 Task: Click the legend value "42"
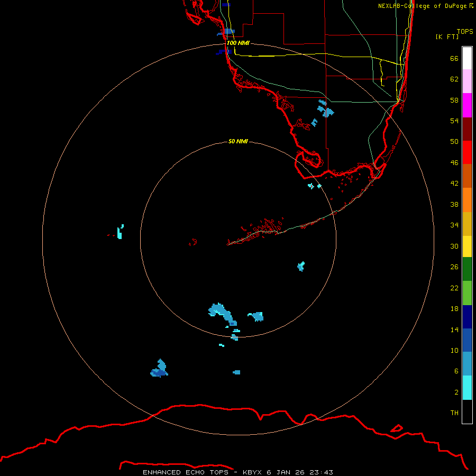454,183
